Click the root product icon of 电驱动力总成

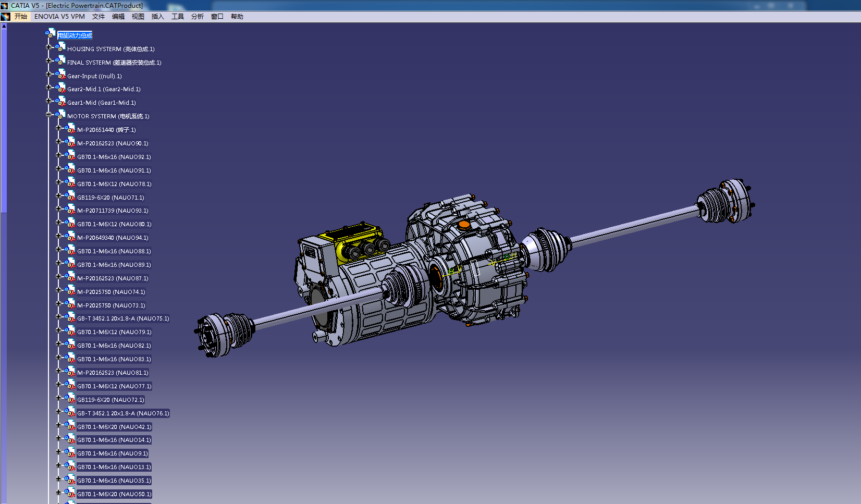click(50, 34)
